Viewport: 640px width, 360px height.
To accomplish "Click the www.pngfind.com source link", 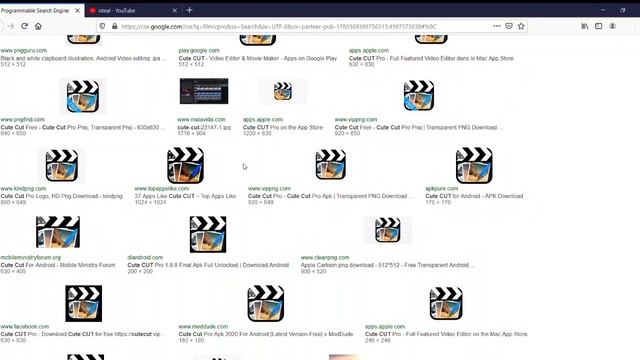I will 23,120.
